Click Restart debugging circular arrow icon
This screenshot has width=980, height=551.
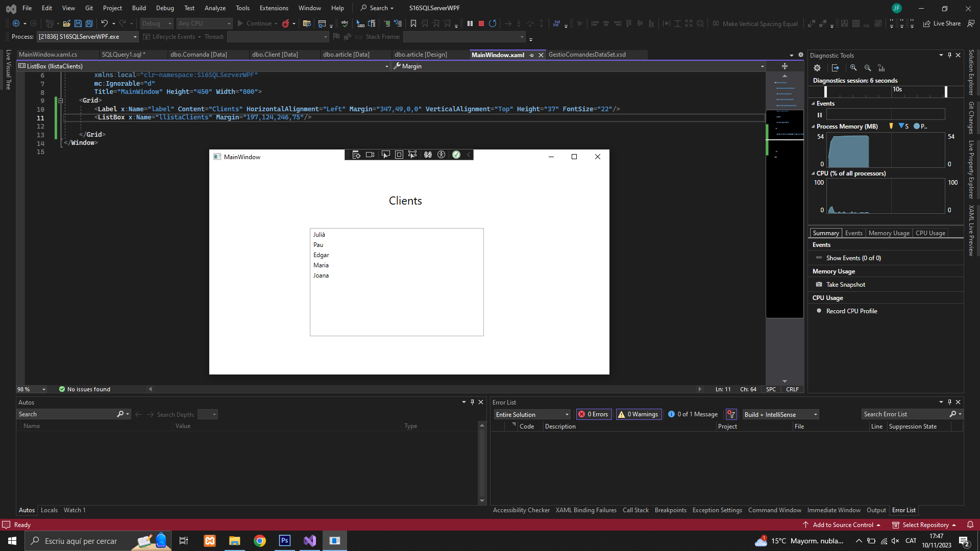[493, 23]
